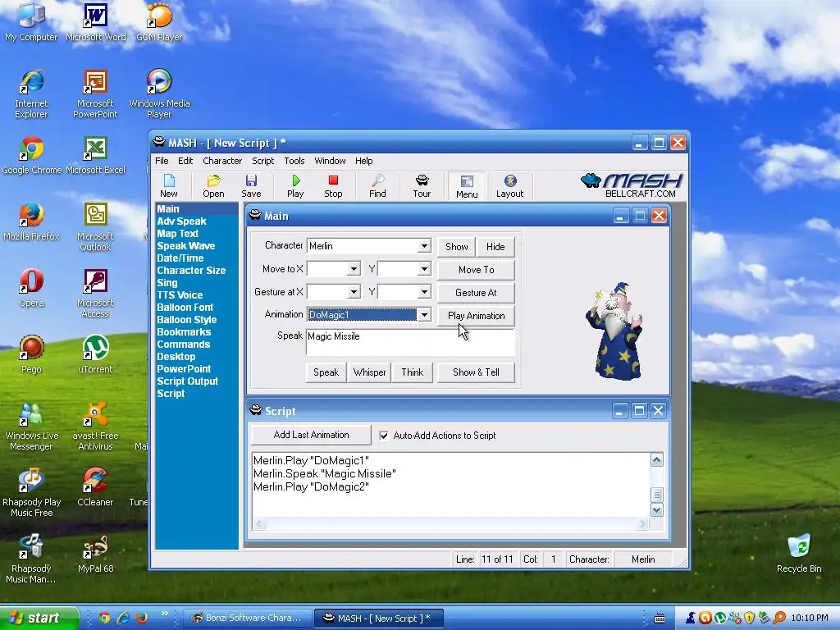
Task: Open the Character menu
Action: (x=222, y=161)
